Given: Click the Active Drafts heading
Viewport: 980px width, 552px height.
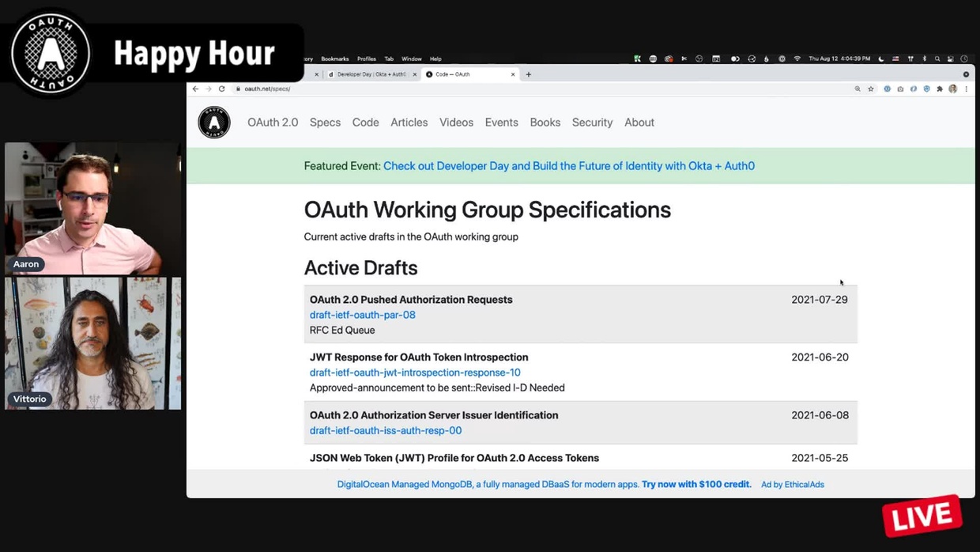Looking at the screenshot, I should point(360,267).
